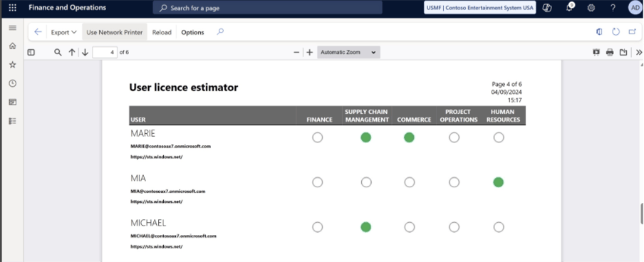
Task: Open the Automatic Zoom dropdown
Action: pyautogui.click(x=348, y=52)
